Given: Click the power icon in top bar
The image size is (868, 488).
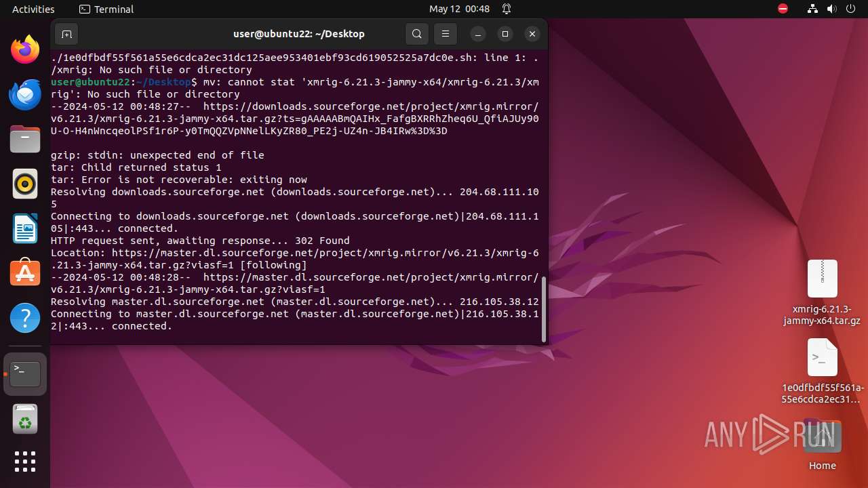Looking at the screenshot, I should 850,9.
